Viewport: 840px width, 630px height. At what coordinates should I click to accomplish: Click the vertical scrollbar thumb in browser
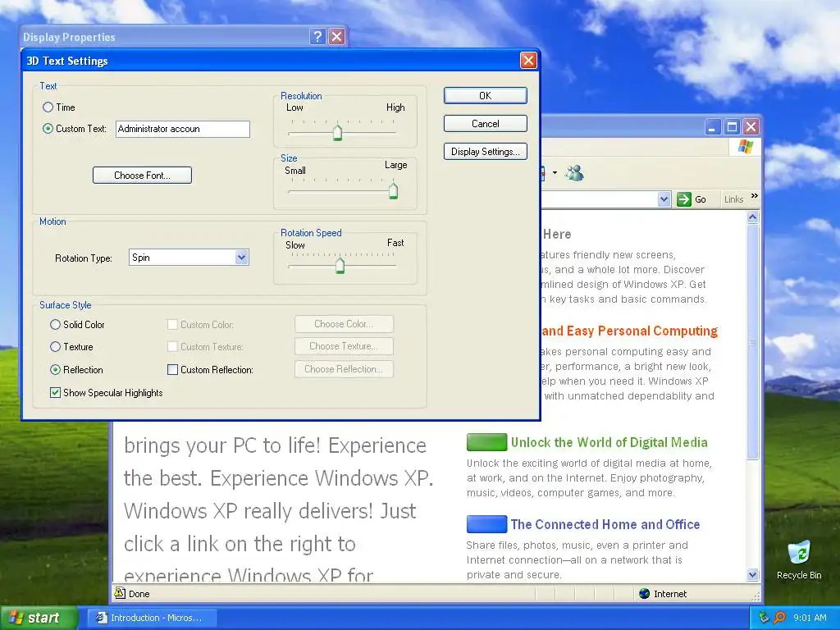click(x=753, y=342)
